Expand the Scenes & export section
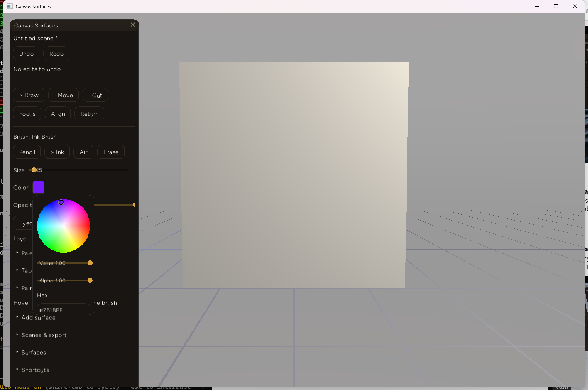588x390 pixels. (41, 335)
